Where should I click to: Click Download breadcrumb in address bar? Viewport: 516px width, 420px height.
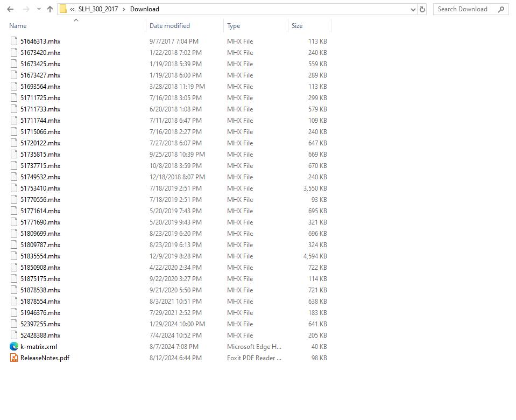[x=144, y=9]
